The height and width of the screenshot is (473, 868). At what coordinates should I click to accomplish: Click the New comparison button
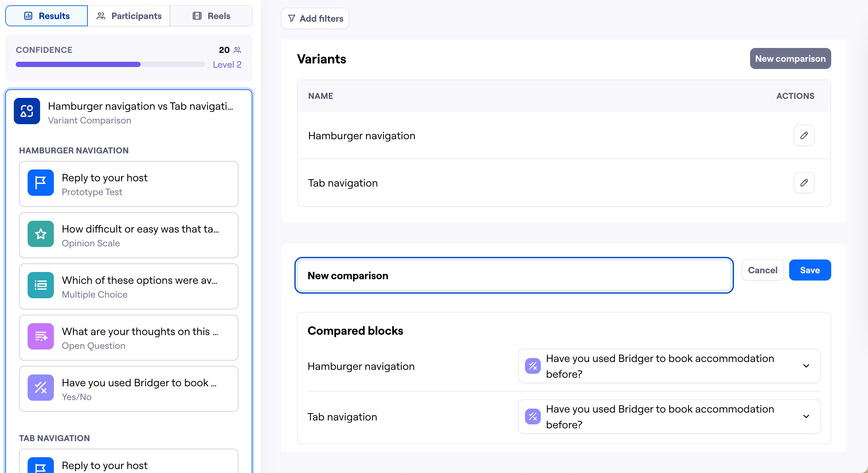coord(790,58)
